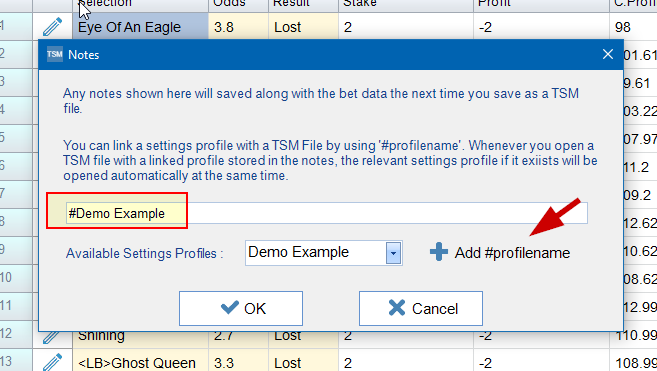Open the Available Settings Profiles dropdown arrow
This screenshot has height=371, width=657.
pyautogui.click(x=393, y=253)
